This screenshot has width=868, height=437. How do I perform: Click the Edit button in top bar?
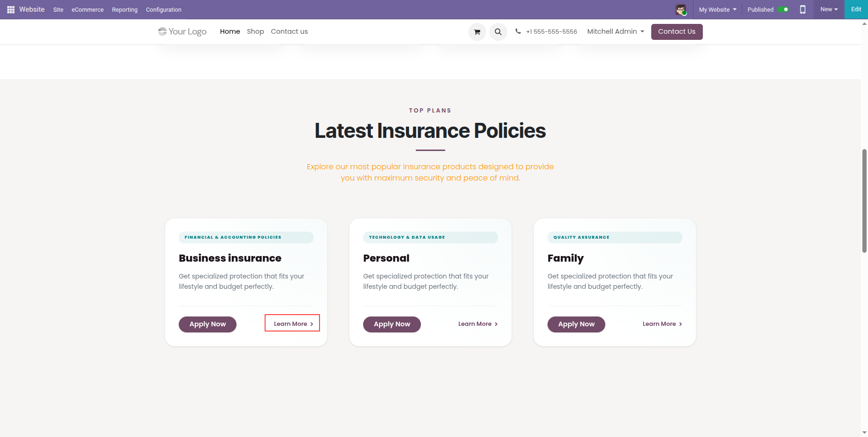click(856, 9)
